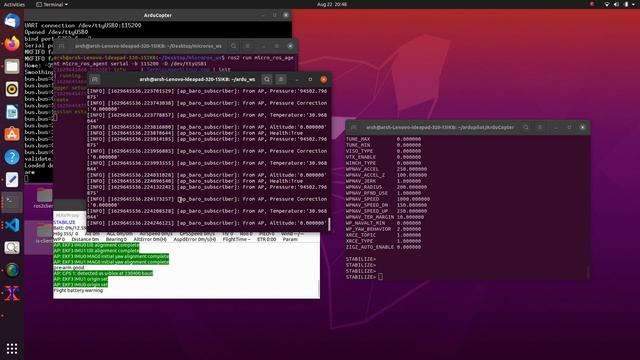
Task: Expand the system menu arrow in top bar
Action: pyautogui.click(x=634, y=4)
